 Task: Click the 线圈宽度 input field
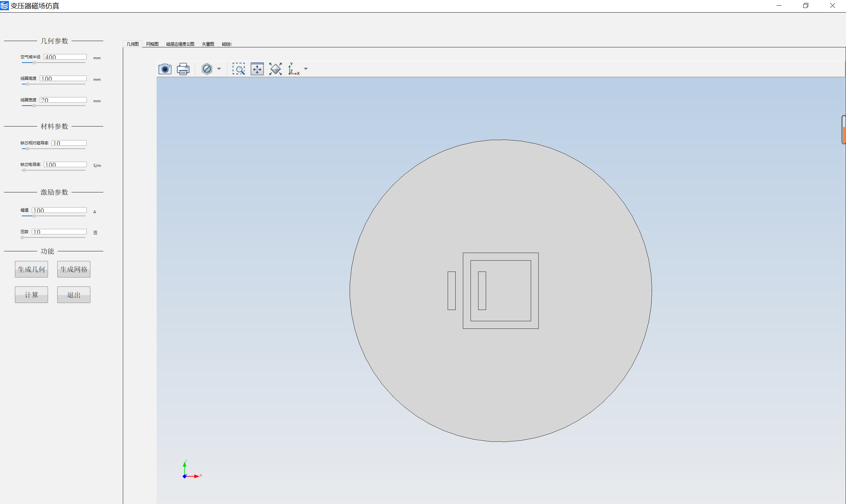pos(63,100)
